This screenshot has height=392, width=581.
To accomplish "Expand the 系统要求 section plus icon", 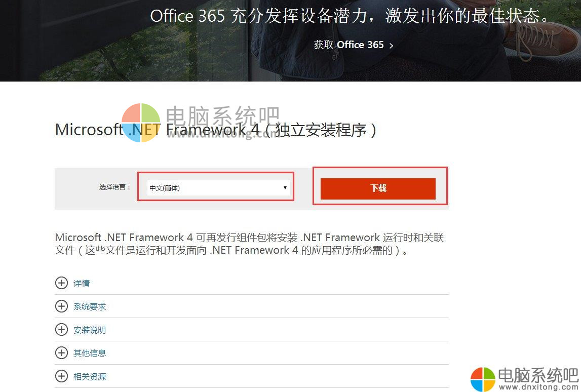I will [x=61, y=306].
